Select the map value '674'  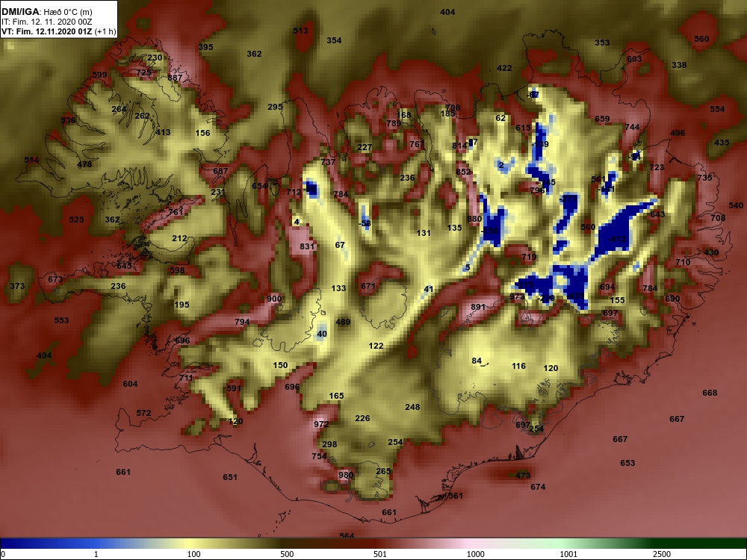tap(538, 487)
